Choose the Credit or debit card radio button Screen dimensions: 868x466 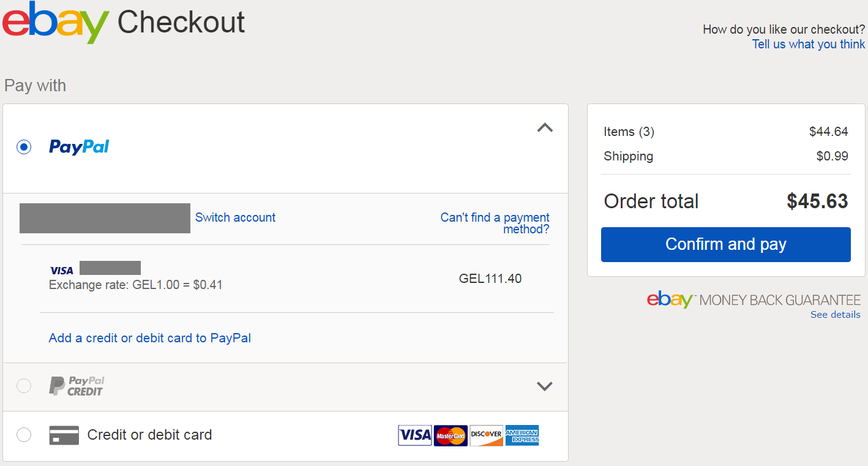click(x=24, y=435)
